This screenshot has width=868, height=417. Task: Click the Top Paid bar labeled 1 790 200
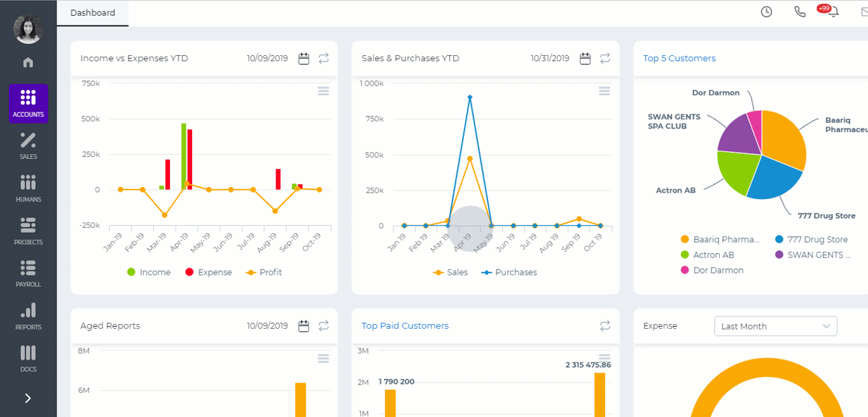[x=390, y=403]
